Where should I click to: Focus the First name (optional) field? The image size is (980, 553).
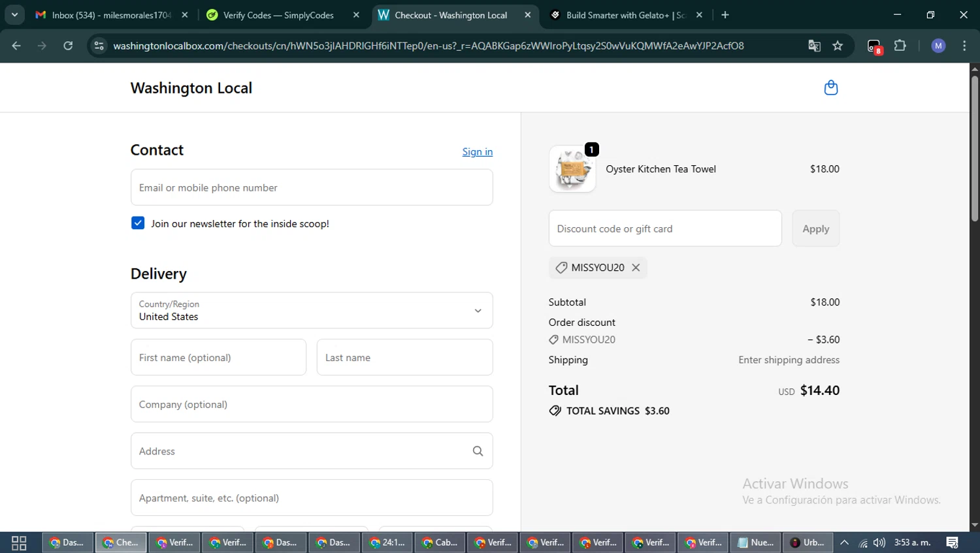pos(218,357)
